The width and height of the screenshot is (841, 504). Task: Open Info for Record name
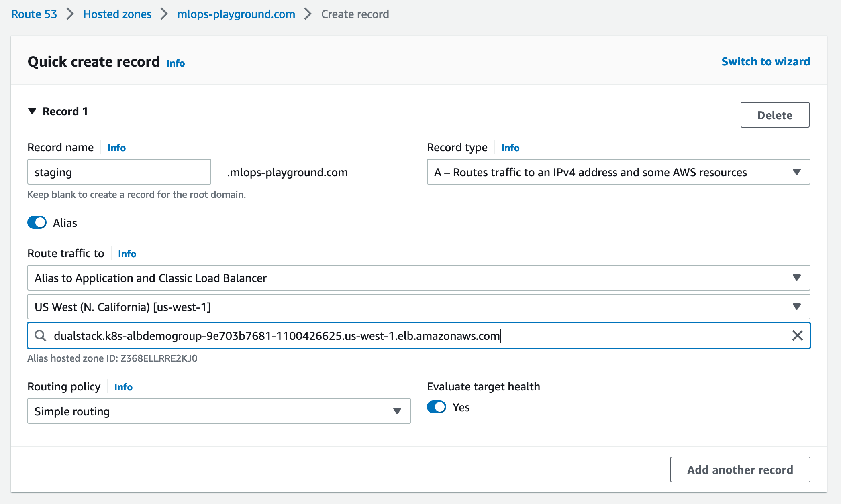(x=116, y=148)
